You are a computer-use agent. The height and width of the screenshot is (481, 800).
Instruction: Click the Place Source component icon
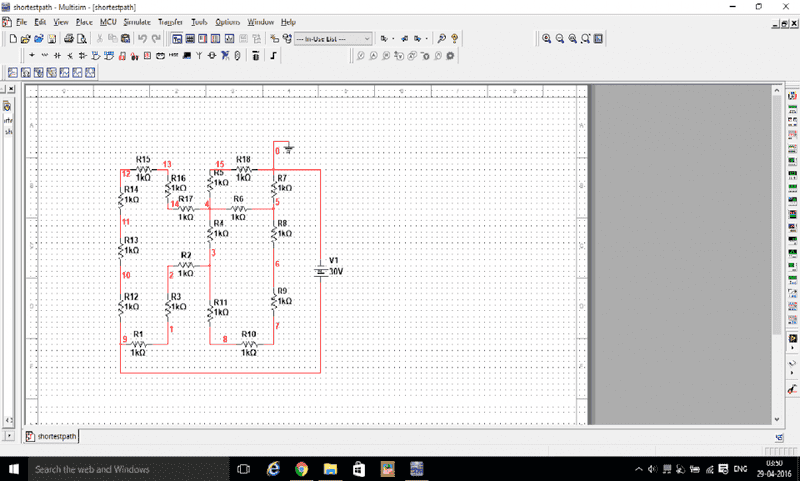pos(33,55)
